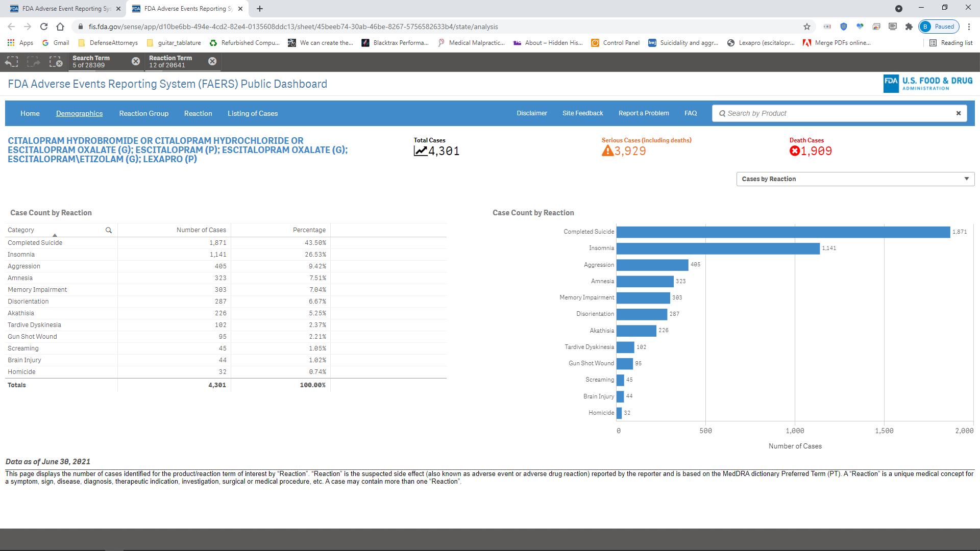Viewport: 980px width, 551px height.
Task: Remove the Search Term selection filter
Action: point(136,61)
